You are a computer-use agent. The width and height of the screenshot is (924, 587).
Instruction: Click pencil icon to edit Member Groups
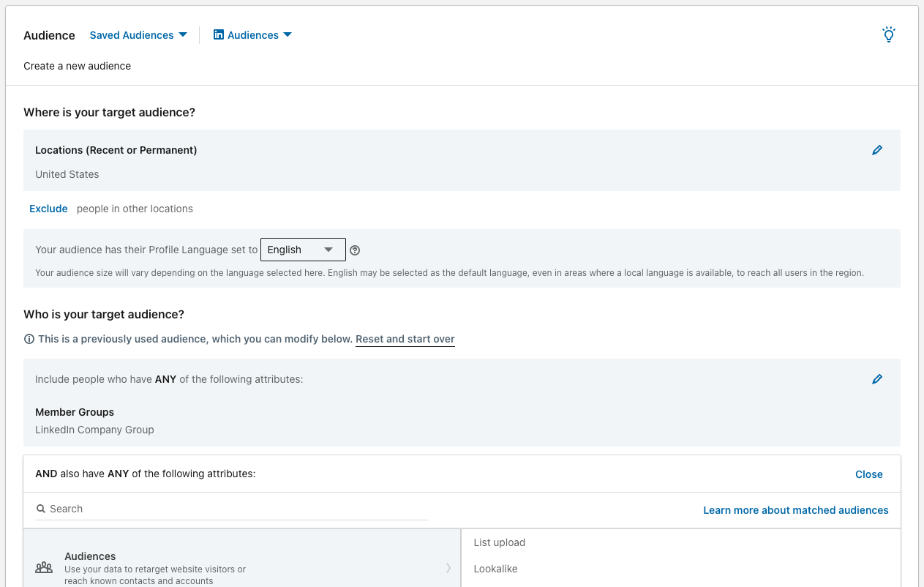pos(877,379)
